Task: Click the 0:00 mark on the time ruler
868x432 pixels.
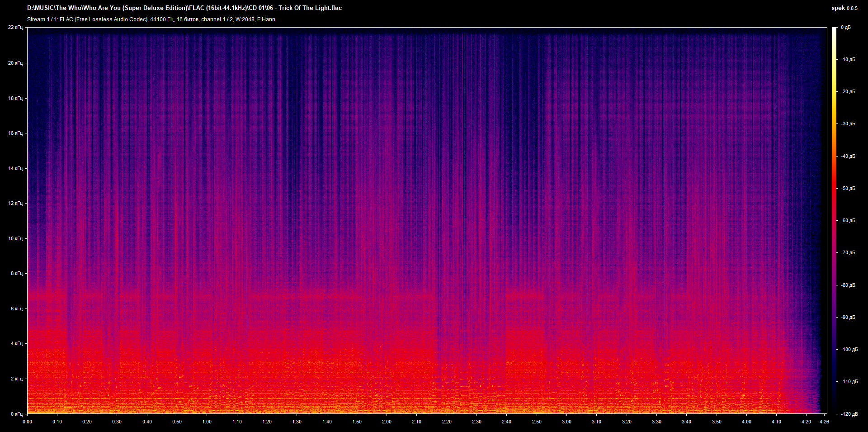Action: coord(28,422)
